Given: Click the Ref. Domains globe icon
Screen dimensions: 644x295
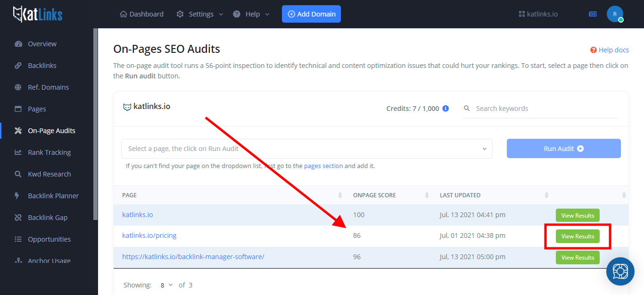Looking at the screenshot, I should point(18,87).
